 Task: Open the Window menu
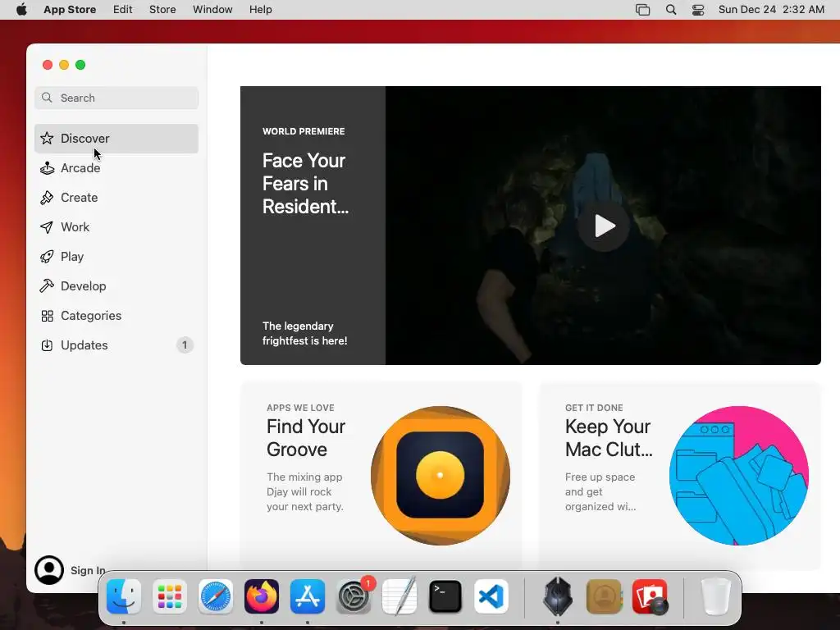point(212,10)
